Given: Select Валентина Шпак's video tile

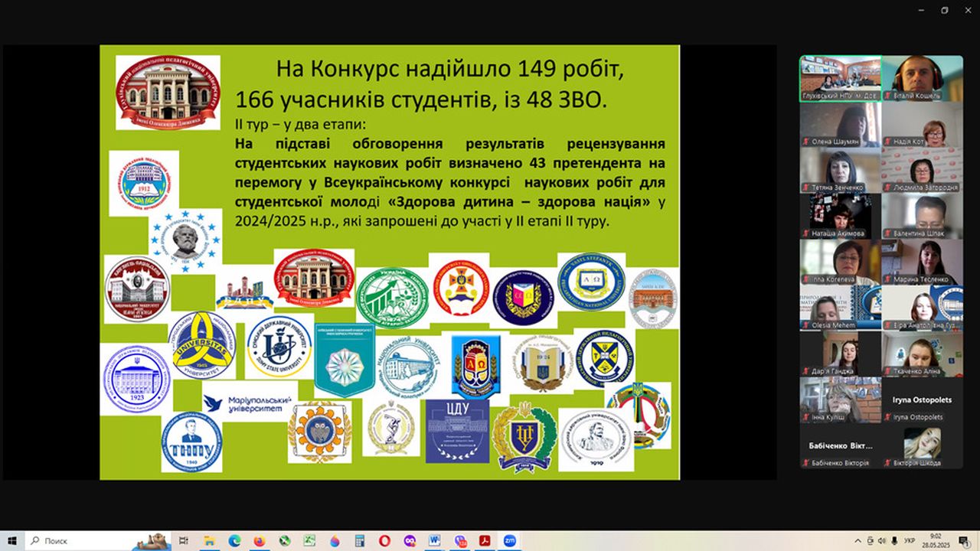Looking at the screenshot, I should pos(923,217).
